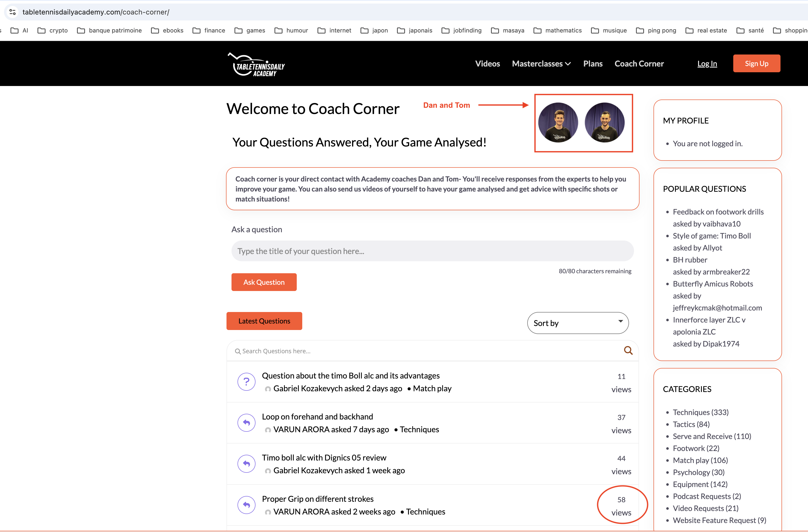Open the Techniques (333) category
The width and height of the screenshot is (808, 532).
pos(700,412)
